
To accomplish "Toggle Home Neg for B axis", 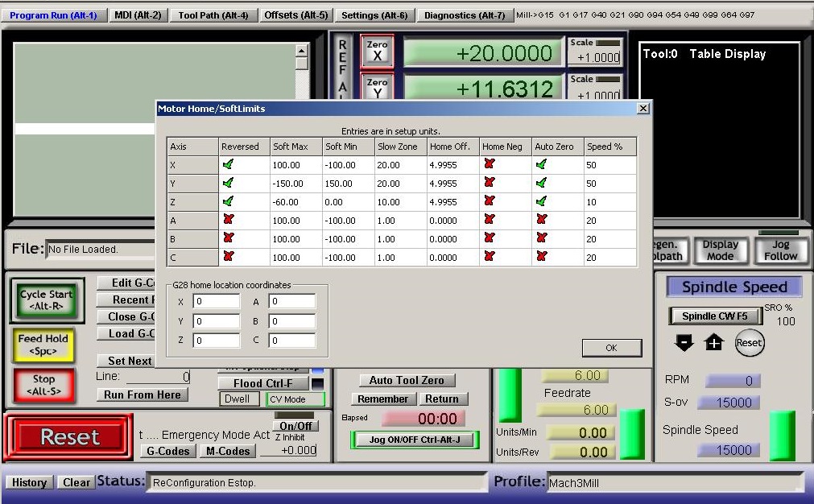I will click(x=489, y=238).
